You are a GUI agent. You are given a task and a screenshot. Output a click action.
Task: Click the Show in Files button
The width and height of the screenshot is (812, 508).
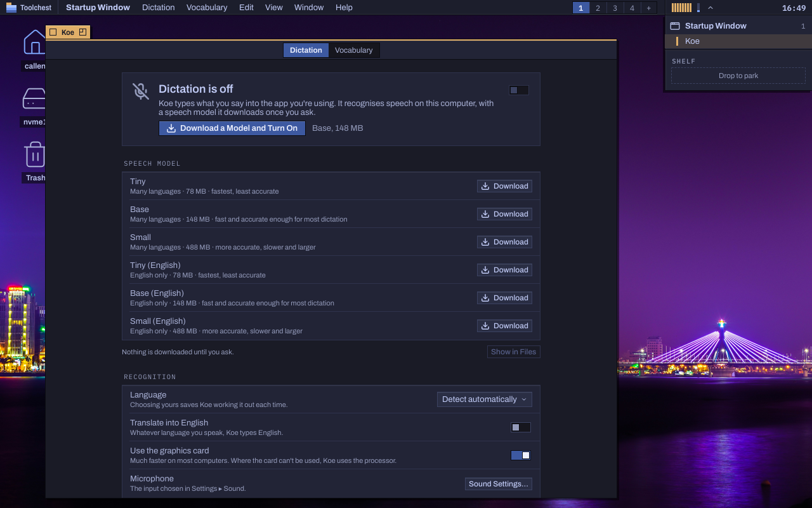click(514, 352)
